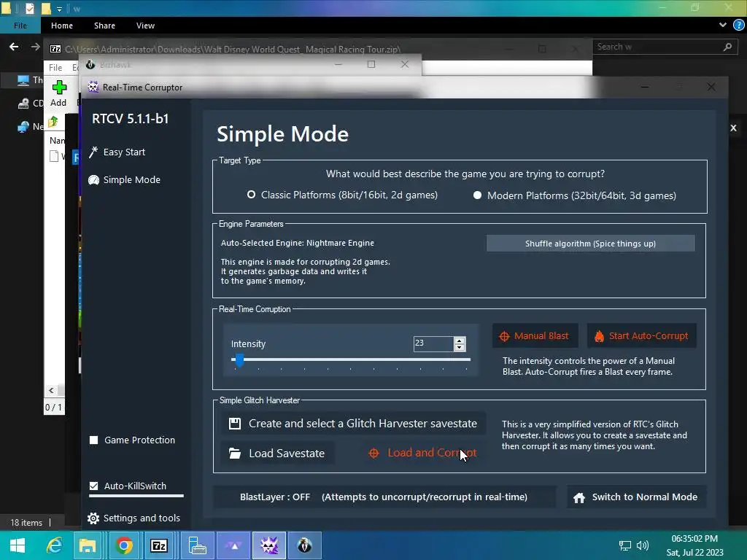The width and height of the screenshot is (747, 560).
Task: Click 7-Zip horizontal scrollbar left arrow
Action: [52, 391]
